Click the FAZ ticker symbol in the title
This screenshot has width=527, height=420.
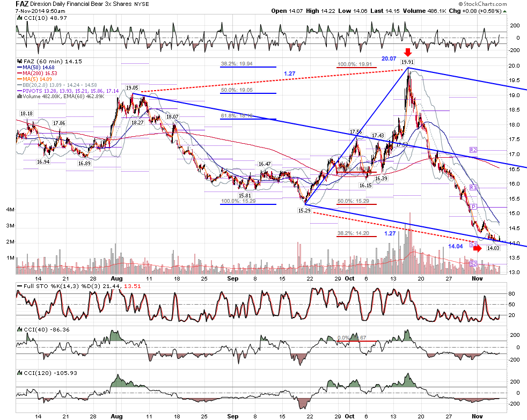[x=22, y=4]
